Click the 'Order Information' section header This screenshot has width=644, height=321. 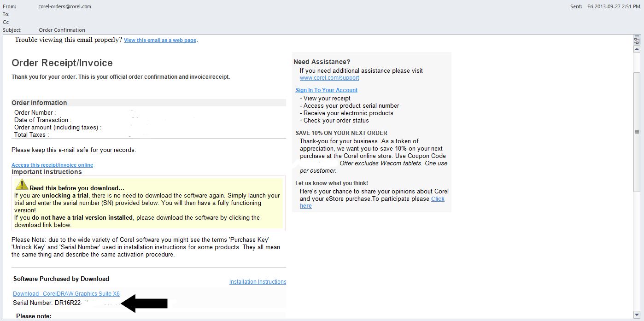pos(39,103)
